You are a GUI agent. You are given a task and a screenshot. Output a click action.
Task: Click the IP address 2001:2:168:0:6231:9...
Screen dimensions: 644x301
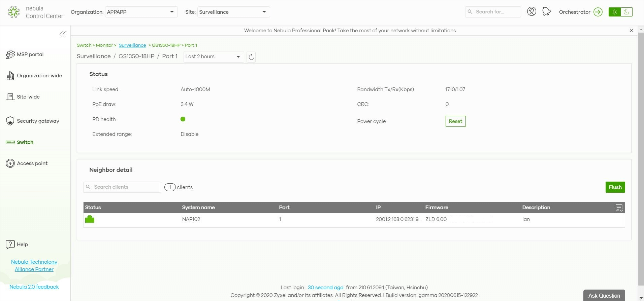[399, 219]
